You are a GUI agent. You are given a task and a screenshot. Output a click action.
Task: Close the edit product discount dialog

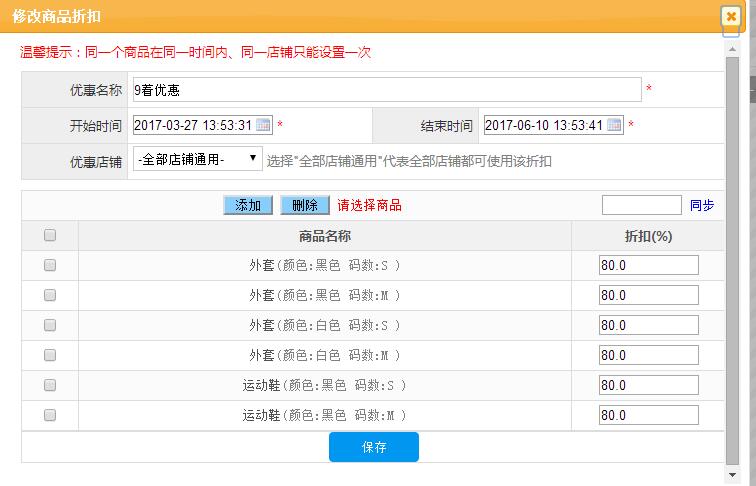click(731, 17)
